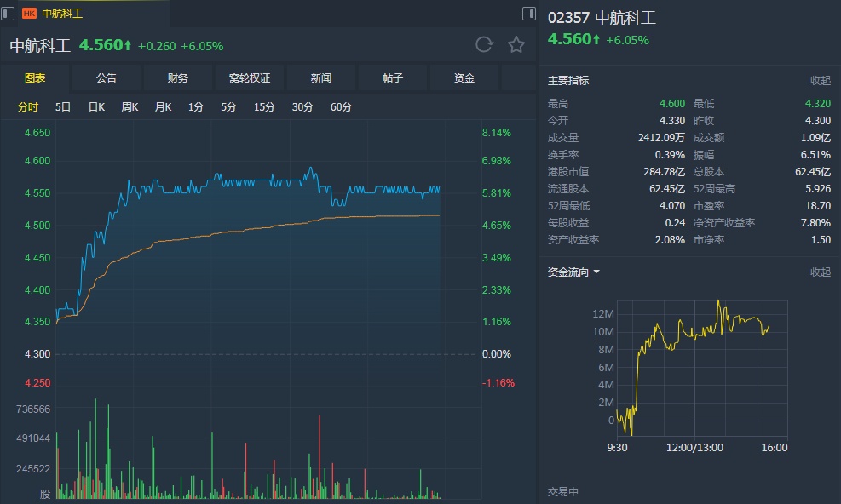Click the 02357 中航科工 stock header
This screenshot has height=504, width=841.
coord(602,18)
